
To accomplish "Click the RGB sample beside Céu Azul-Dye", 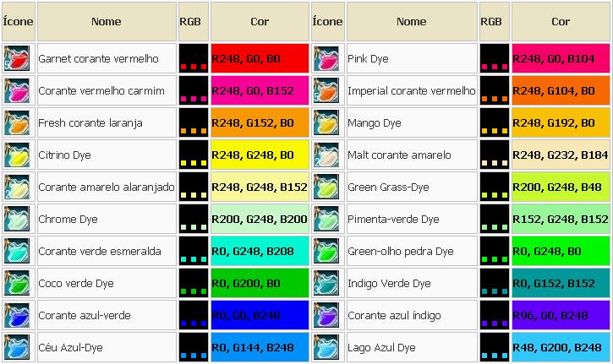I will [194, 346].
